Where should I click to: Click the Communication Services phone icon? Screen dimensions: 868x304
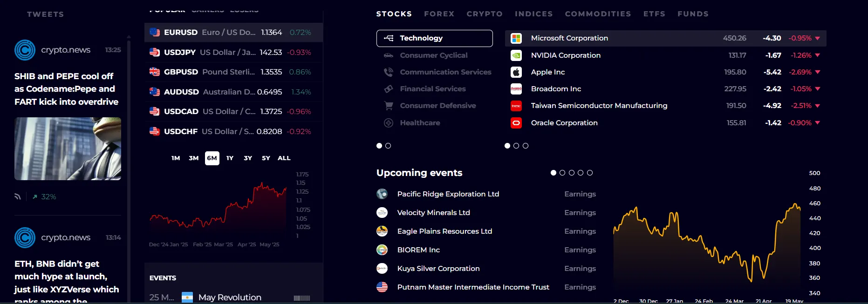389,72
